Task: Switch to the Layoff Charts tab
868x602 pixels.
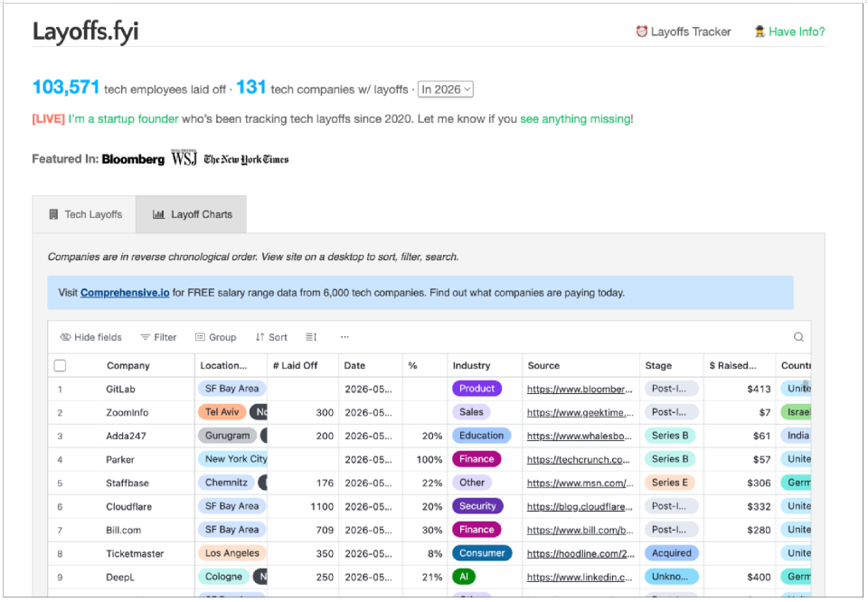Action: point(192,214)
